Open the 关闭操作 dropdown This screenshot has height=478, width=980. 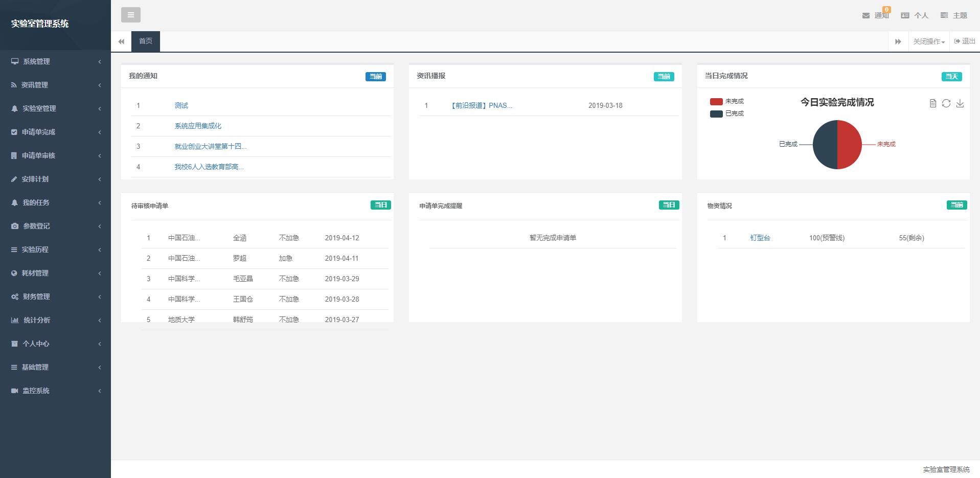(928, 41)
